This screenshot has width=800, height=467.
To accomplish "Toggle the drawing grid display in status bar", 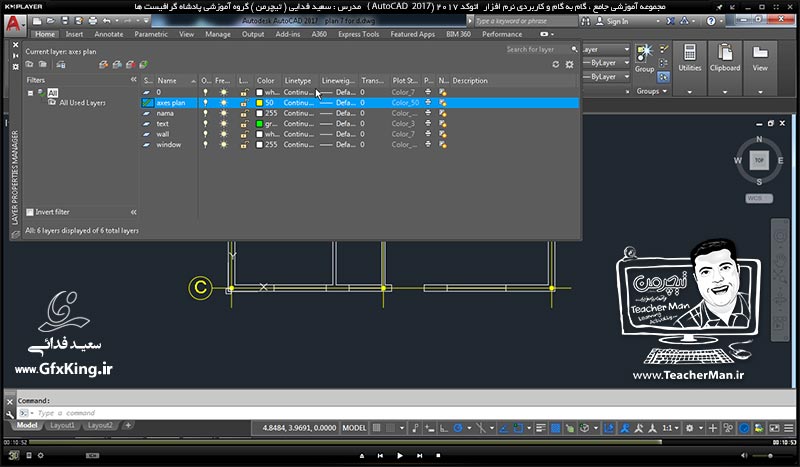I will pos(377,428).
